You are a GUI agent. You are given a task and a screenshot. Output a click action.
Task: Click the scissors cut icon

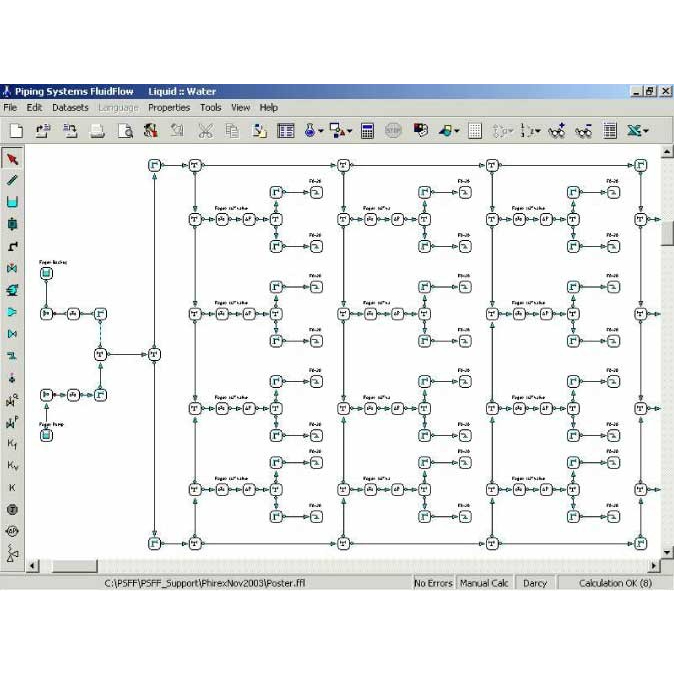click(x=205, y=131)
